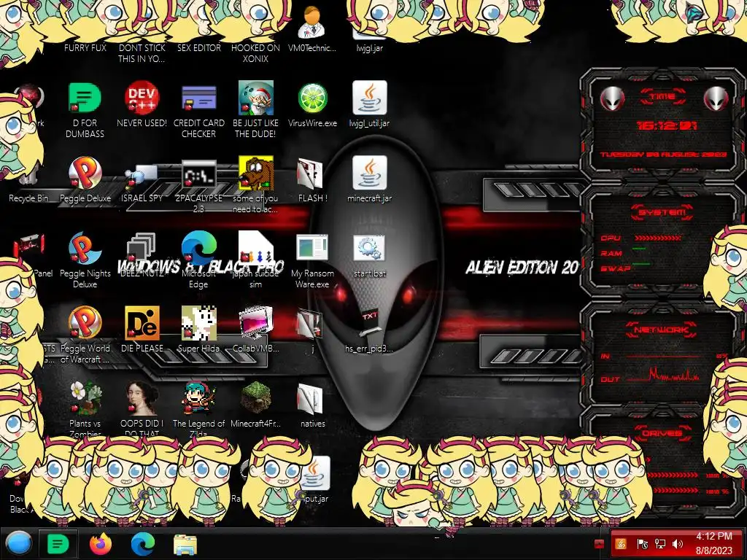Image resolution: width=747 pixels, height=560 pixels.
Task: Click the CPU usage meter bar
Action: click(x=657, y=238)
